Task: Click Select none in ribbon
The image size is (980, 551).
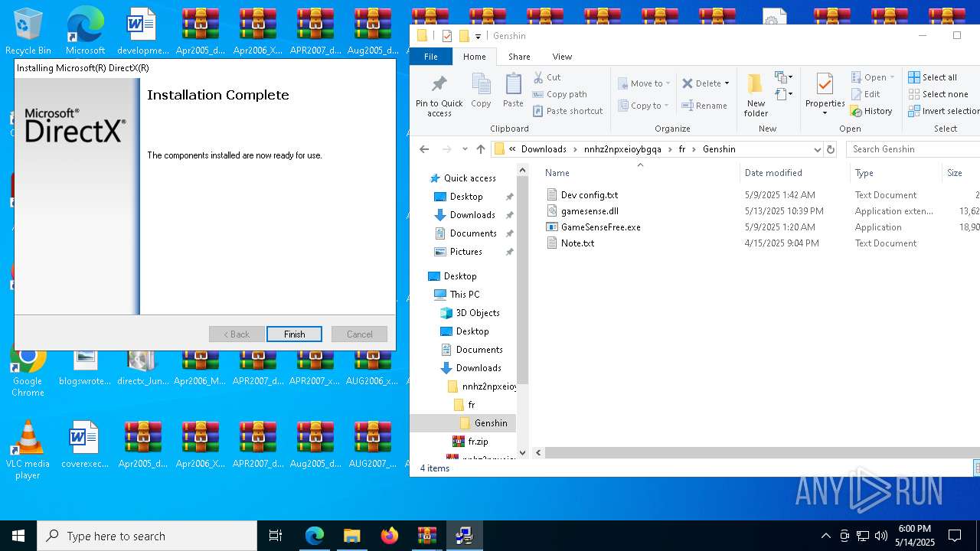Action: (938, 94)
